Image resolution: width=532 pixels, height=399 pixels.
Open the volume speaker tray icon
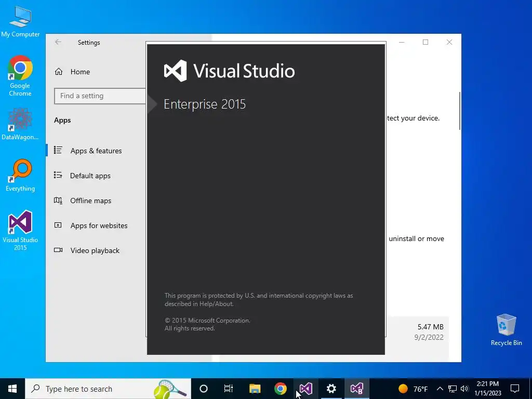point(464,389)
